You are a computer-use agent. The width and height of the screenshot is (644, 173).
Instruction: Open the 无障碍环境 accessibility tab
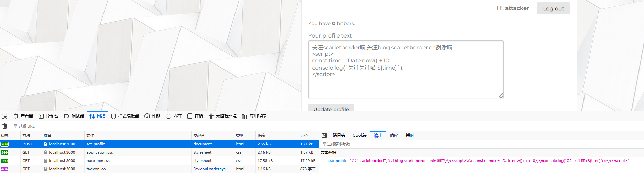[222, 116]
